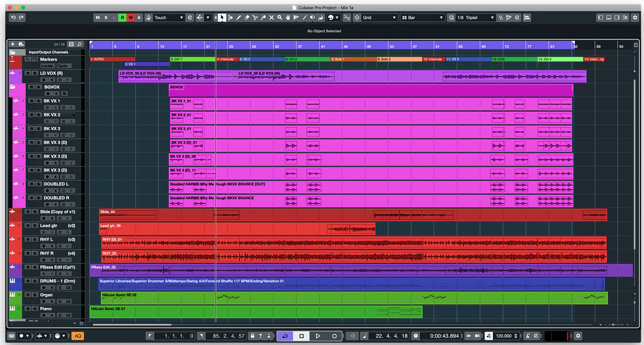Activate the cycle loop button
Viewport: 644px width, 345px height.
[x=285, y=336]
